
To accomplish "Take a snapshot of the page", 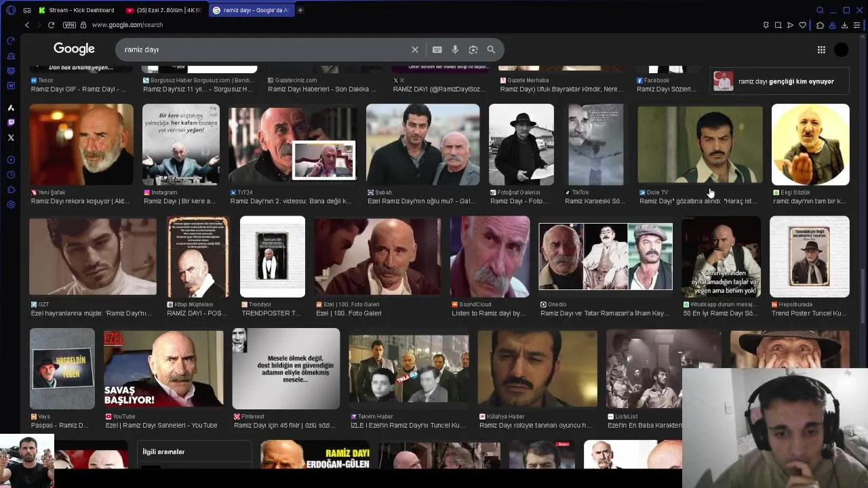I will (778, 25).
